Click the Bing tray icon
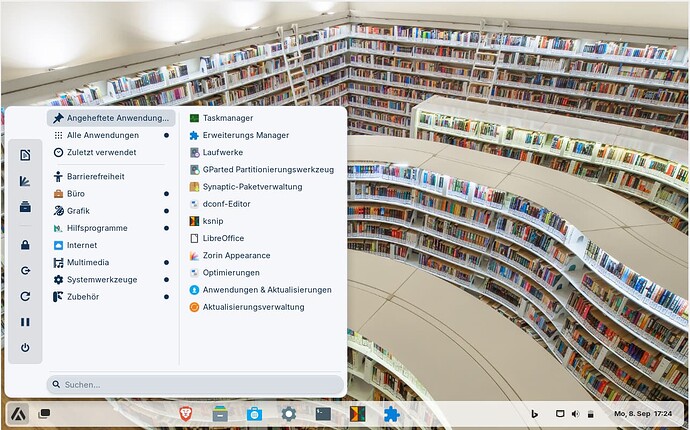Screen dimensions: 690x430 click(x=535, y=414)
